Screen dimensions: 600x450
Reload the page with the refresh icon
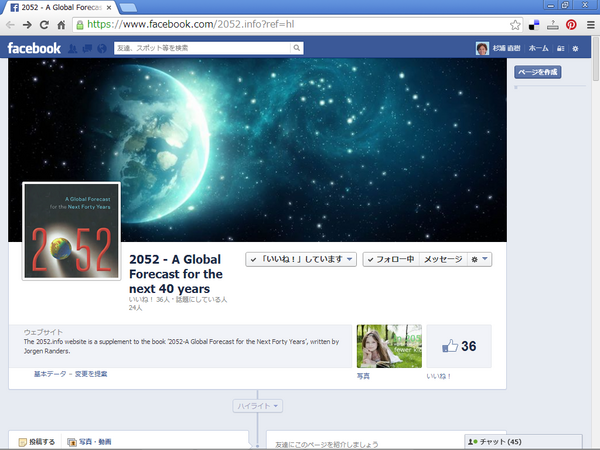tap(44, 25)
